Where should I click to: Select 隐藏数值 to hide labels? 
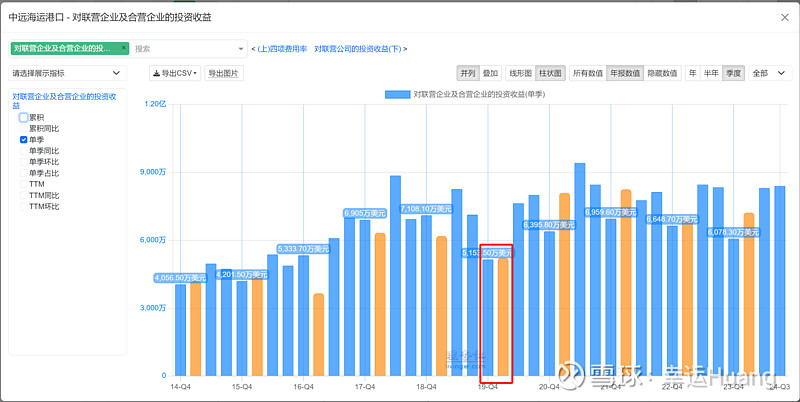(662, 73)
